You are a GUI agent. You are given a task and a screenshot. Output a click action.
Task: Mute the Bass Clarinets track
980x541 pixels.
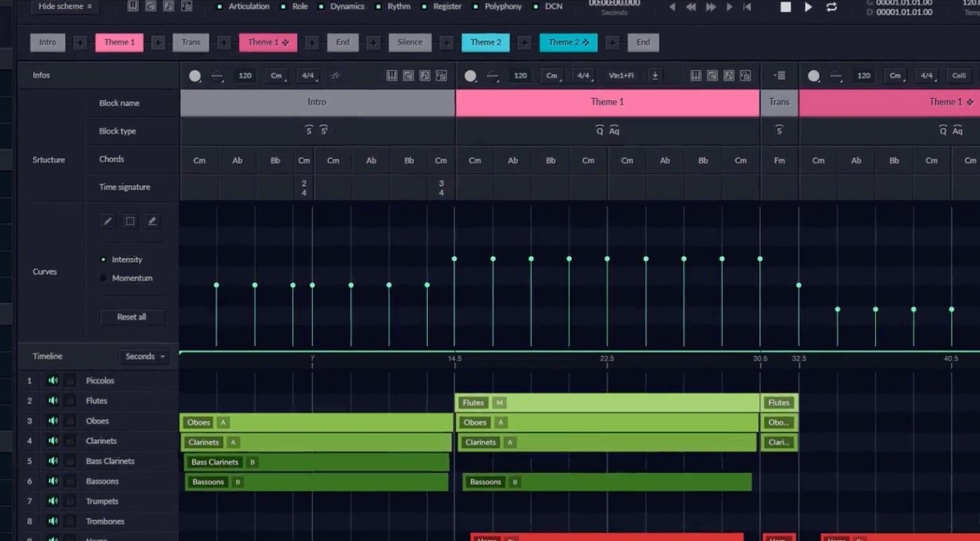point(53,461)
